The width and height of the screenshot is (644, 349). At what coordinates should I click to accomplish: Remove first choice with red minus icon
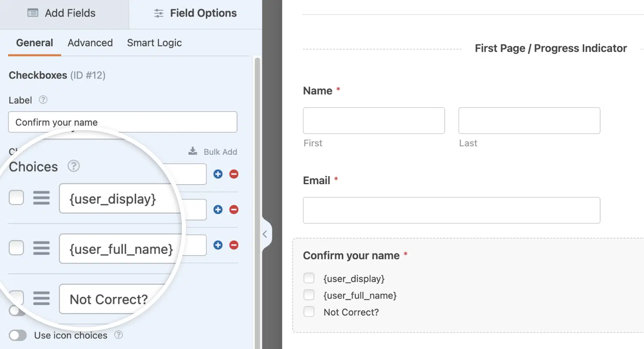[x=234, y=174]
